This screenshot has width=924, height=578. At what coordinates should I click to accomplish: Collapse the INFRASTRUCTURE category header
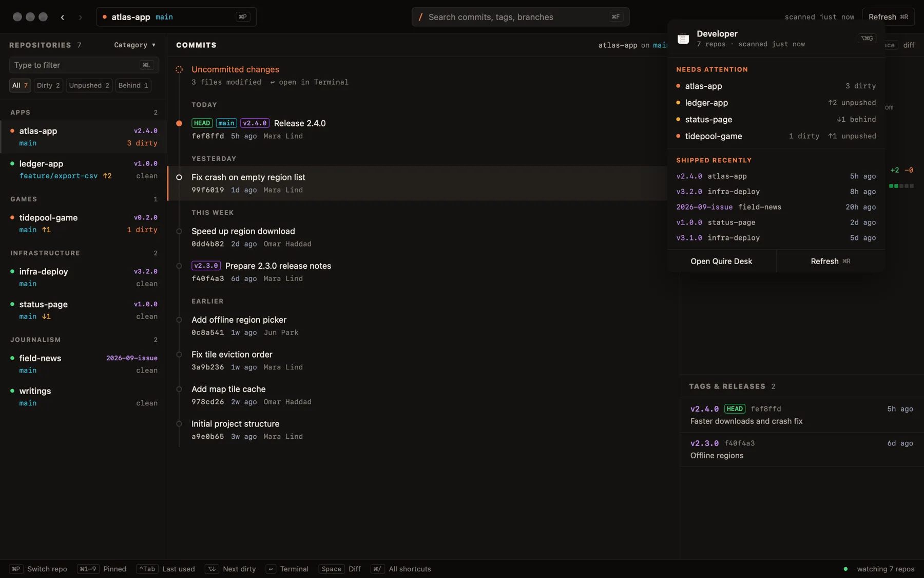pyautogui.click(x=84, y=253)
